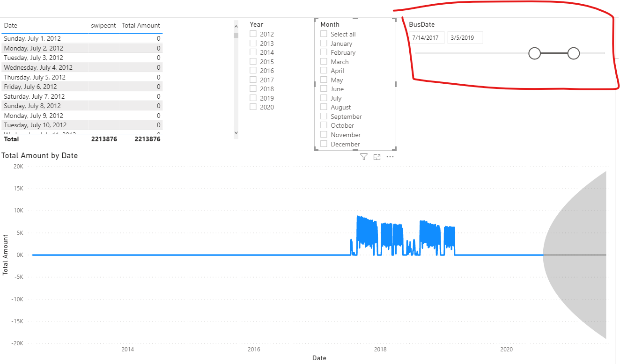This screenshot has height=364, width=620.
Task: Enable the 2016 year filter
Action: (x=253, y=70)
